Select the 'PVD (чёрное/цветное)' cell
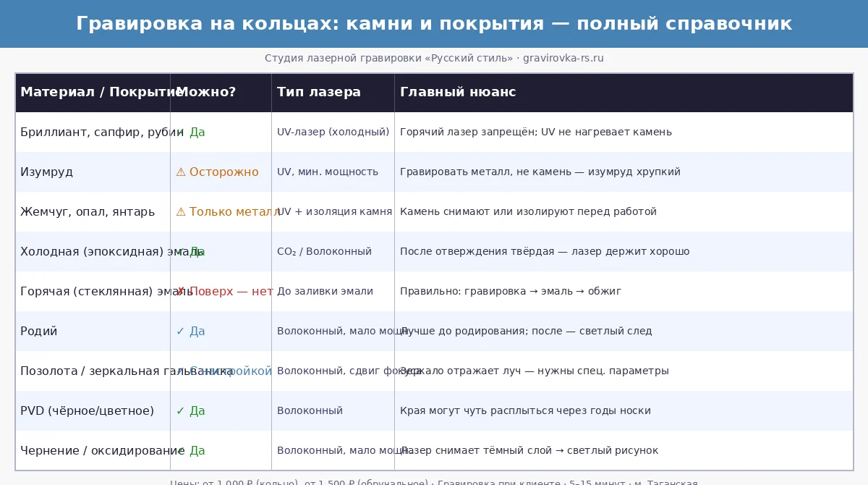 pyautogui.click(x=93, y=411)
